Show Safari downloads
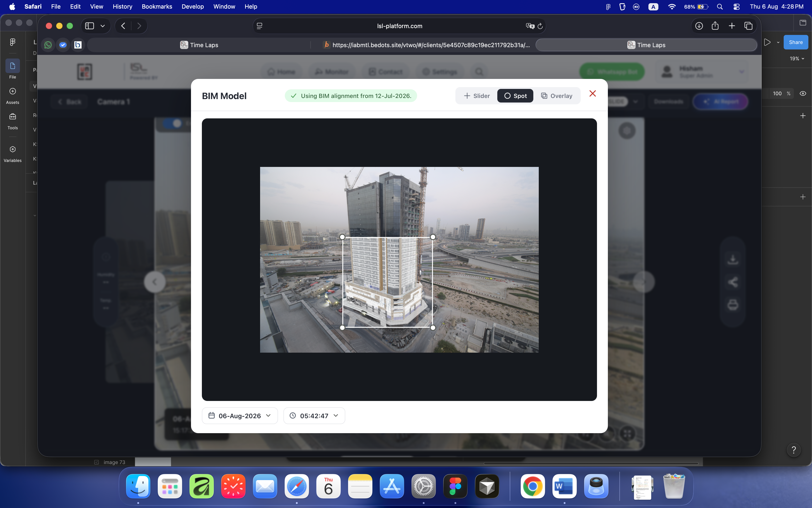This screenshot has width=812, height=508. click(x=699, y=26)
